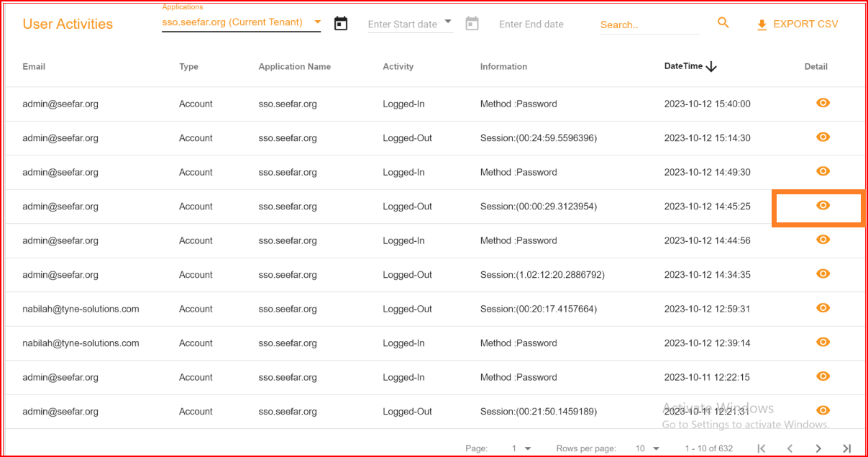Open detail eye for 2023-10-11 12:22:15 row
The image size is (868, 457).
823,376
